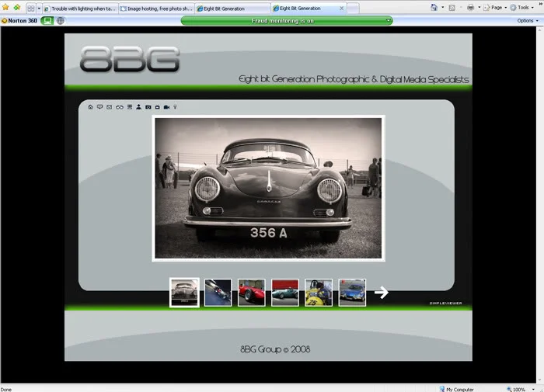Click the photo camera icon

(148, 107)
